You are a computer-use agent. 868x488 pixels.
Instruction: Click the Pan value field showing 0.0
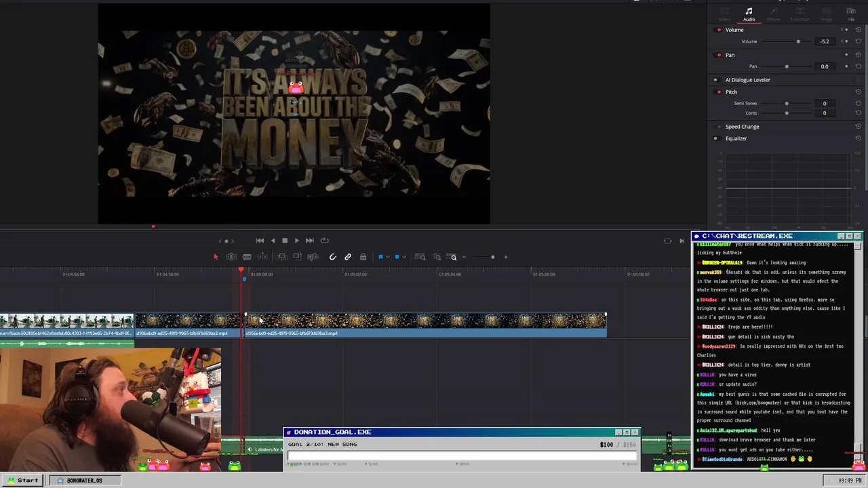[x=825, y=66]
